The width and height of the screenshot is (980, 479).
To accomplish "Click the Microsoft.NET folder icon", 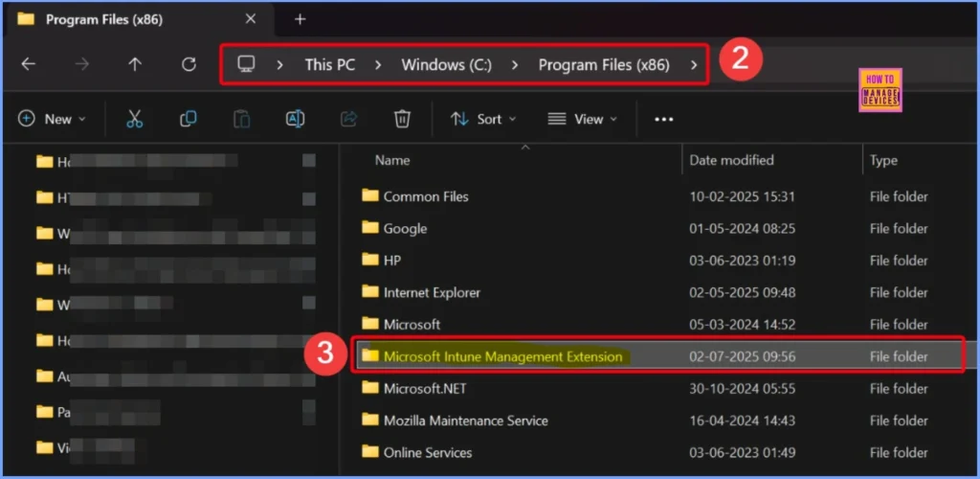I will tap(370, 388).
